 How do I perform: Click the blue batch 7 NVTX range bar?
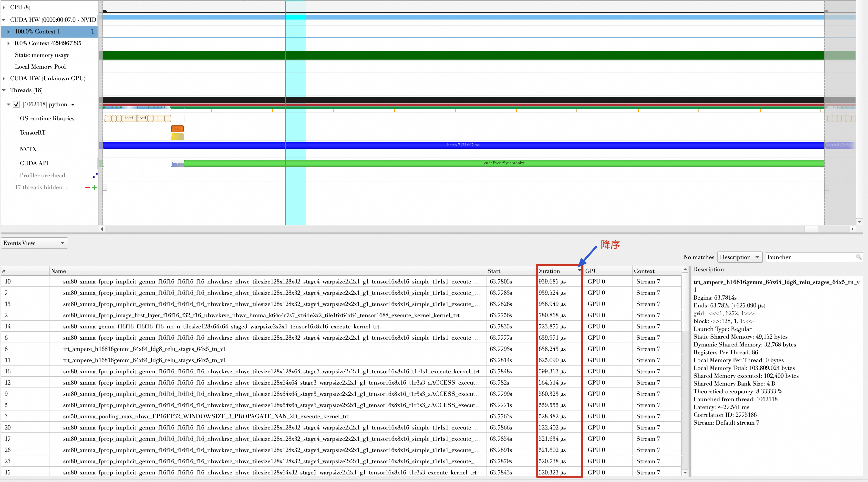[463, 145]
